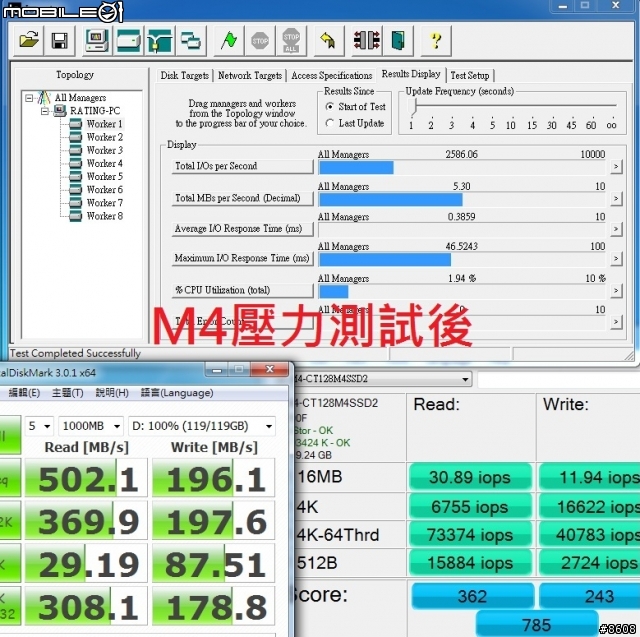Screen dimensions: 640x637
Task: Open CrystalDiskMark test count dropdown showing 5
Action: (40, 426)
